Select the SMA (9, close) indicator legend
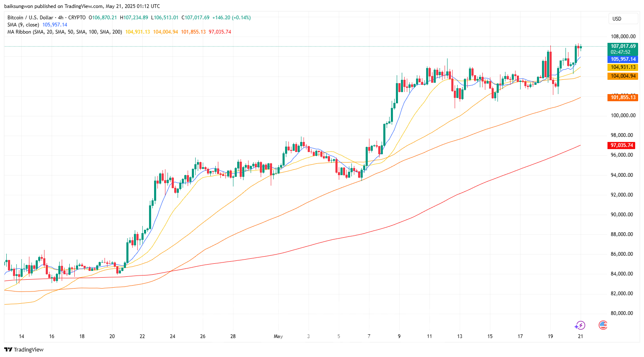 23,25
